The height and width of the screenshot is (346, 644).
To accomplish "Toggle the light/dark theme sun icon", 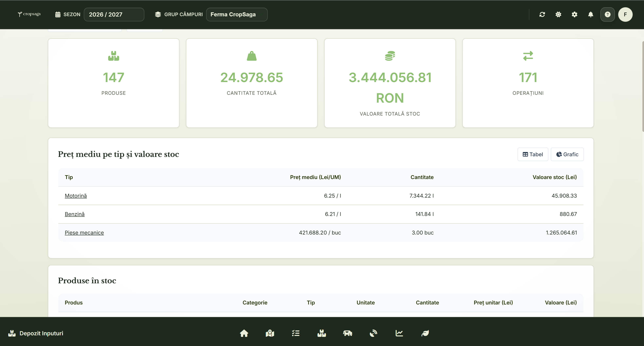I will [558, 15].
